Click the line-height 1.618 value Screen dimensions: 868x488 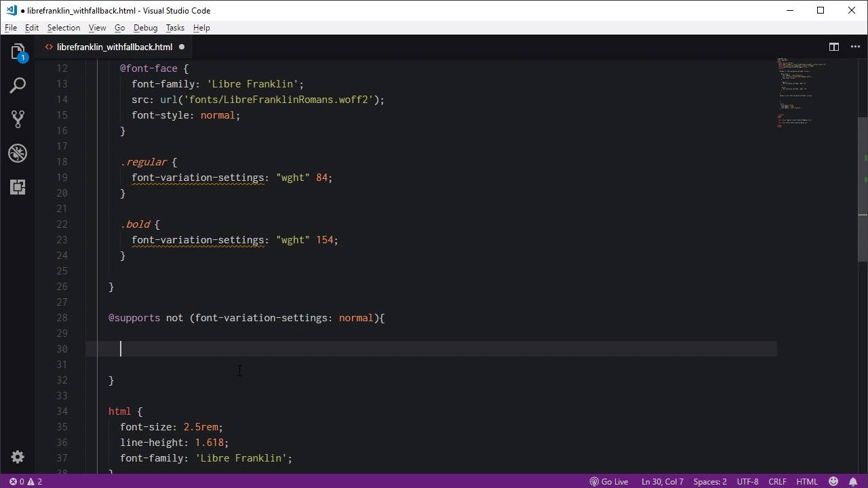pos(209,443)
